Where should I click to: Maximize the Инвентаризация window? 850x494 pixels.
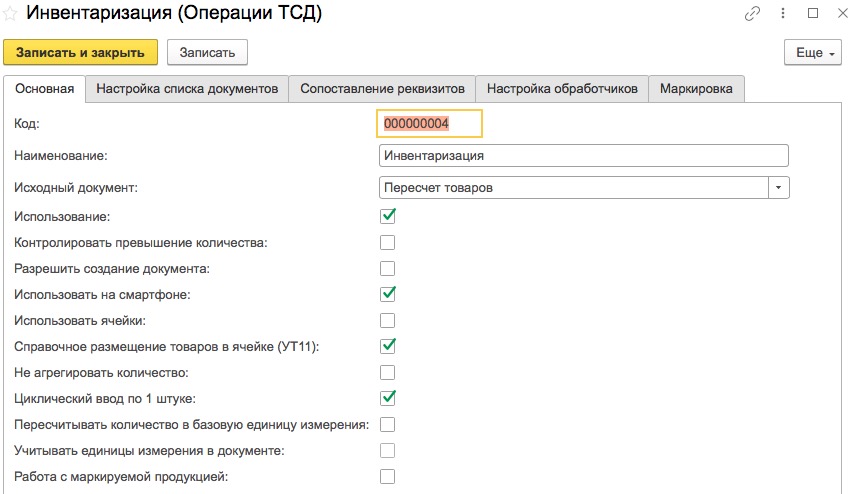[813, 13]
